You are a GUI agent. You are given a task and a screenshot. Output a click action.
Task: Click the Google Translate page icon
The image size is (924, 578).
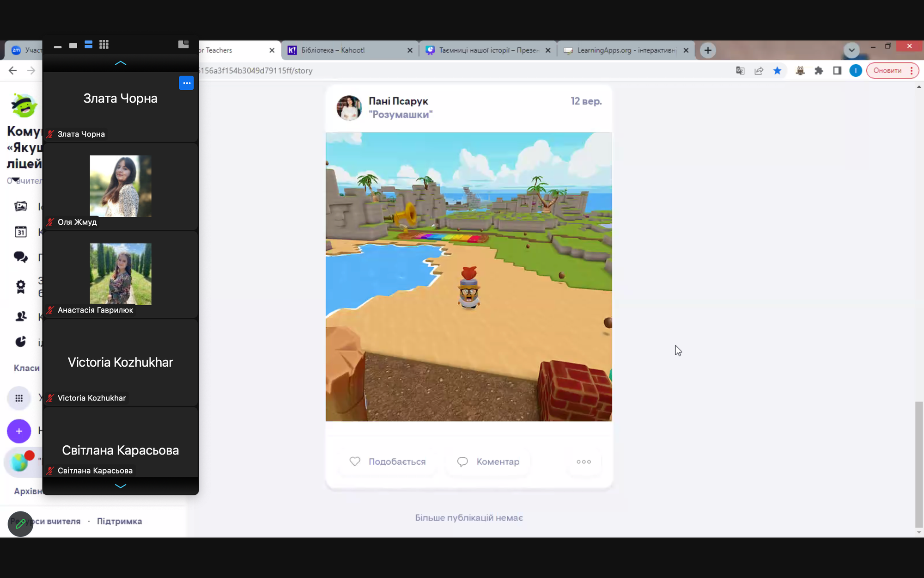tap(740, 71)
